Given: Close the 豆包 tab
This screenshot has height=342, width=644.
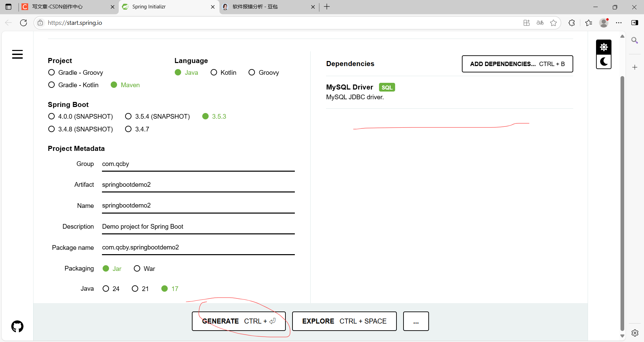Looking at the screenshot, I should pyautogui.click(x=313, y=7).
